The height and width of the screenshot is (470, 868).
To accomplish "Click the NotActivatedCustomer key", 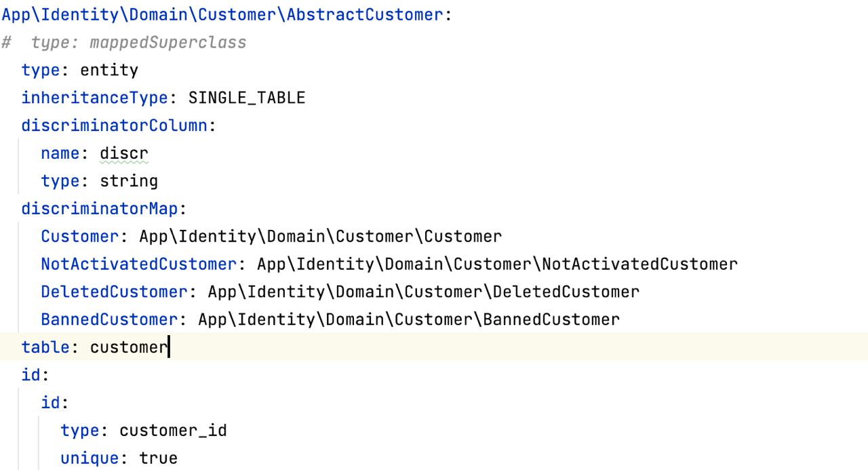I will 139,265.
